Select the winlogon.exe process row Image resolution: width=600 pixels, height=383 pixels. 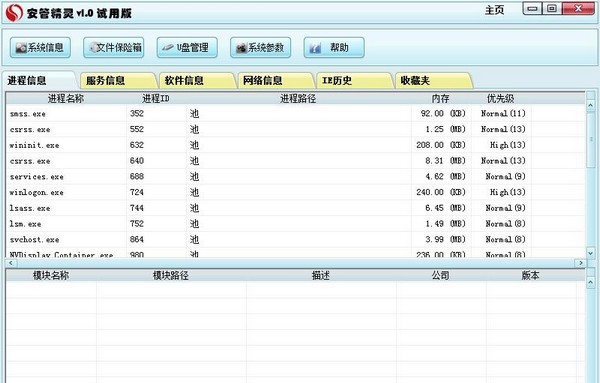tap(295, 192)
